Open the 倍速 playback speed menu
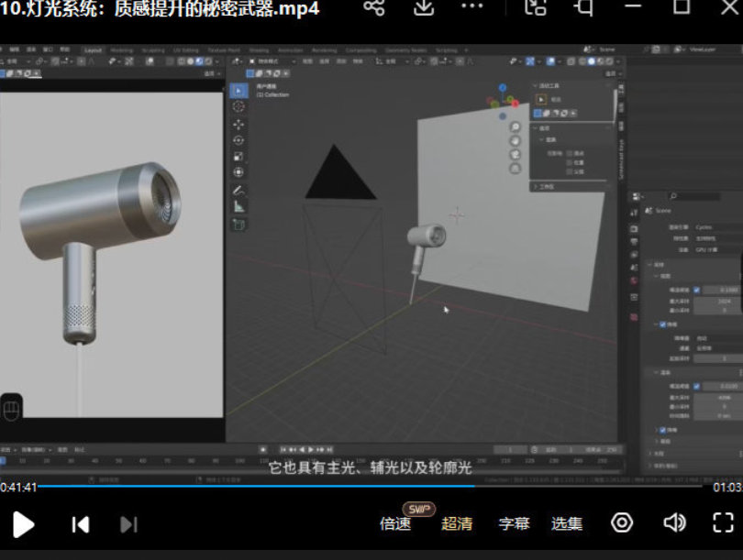Image resolution: width=743 pixels, height=560 pixels. pyautogui.click(x=395, y=524)
